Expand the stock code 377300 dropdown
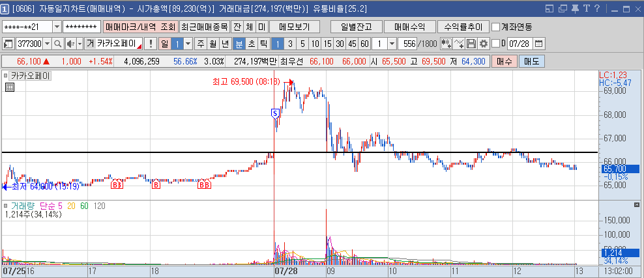Screen dimensions: 644x278 coord(47,44)
